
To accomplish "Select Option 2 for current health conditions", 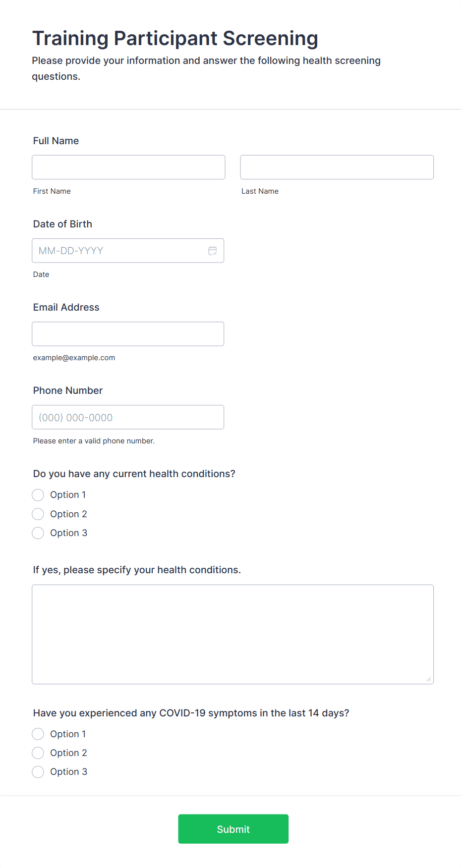I will [38, 514].
